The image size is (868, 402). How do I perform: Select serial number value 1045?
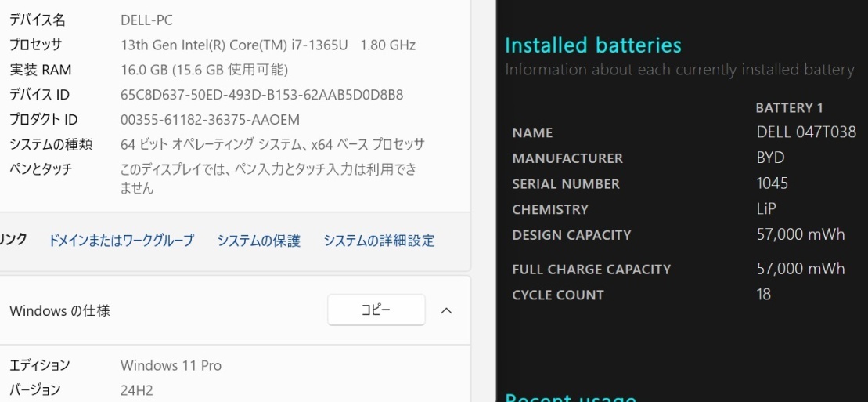point(773,183)
